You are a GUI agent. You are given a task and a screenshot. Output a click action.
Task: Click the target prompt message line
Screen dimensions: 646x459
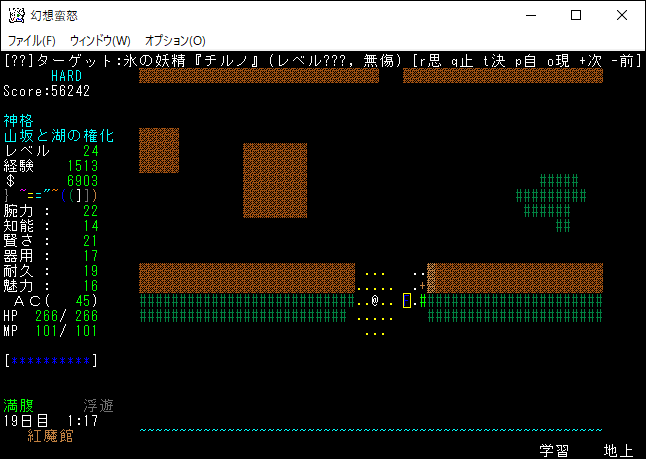322,61
